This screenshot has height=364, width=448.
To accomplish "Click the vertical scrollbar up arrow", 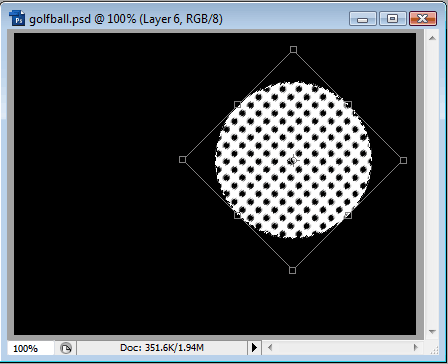I will pyautogui.click(x=432, y=38).
